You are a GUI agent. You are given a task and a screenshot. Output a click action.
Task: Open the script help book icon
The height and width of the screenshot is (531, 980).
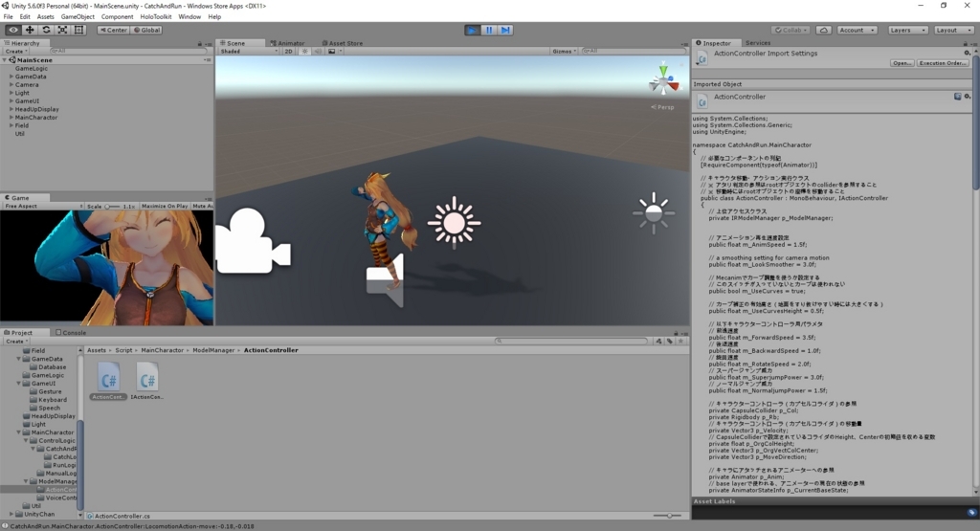click(x=957, y=97)
